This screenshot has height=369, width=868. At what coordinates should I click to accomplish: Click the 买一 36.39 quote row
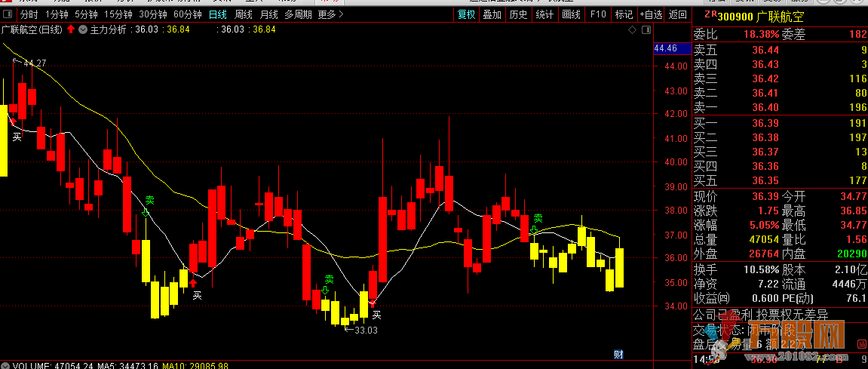(780, 122)
